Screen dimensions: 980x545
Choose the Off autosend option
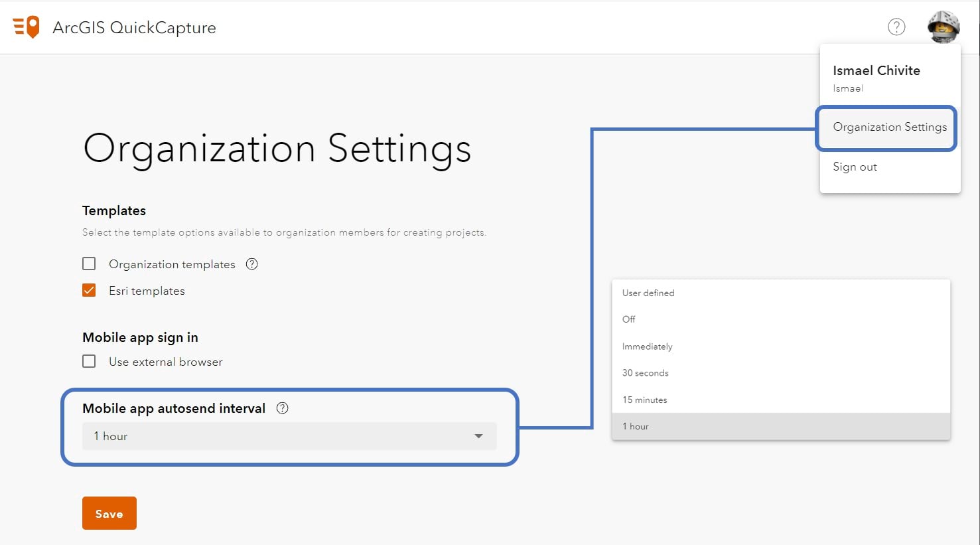coord(628,319)
